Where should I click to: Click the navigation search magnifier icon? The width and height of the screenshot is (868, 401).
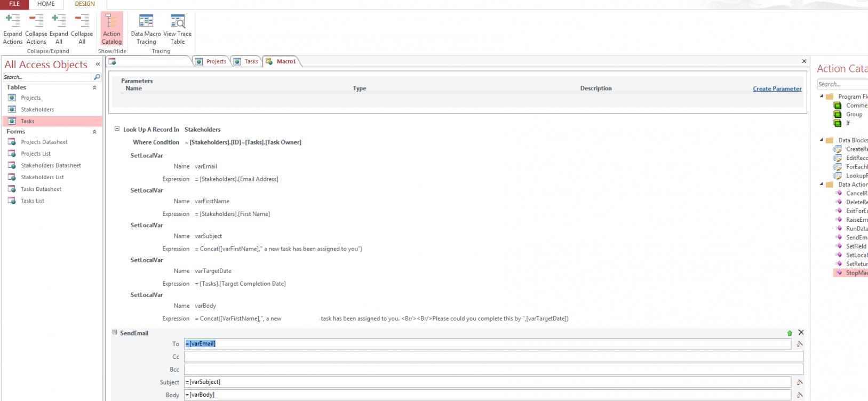pyautogui.click(x=97, y=77)
